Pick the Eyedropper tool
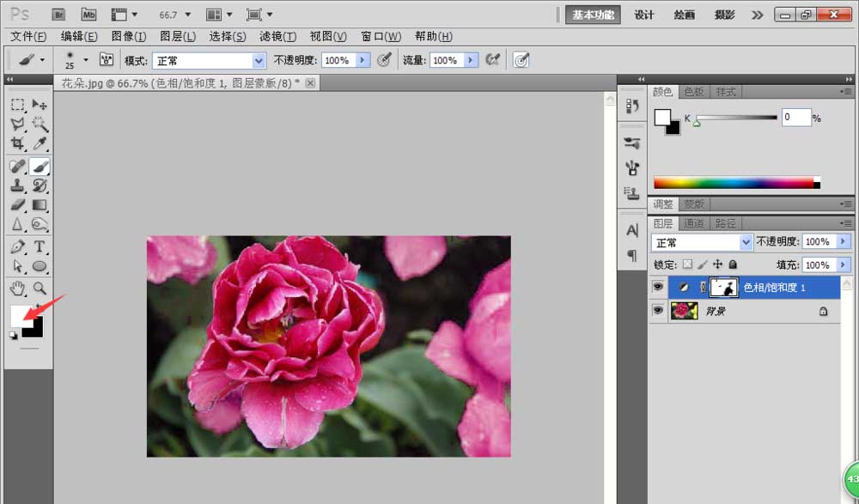The image size is (859, 504). coord(40,144)
